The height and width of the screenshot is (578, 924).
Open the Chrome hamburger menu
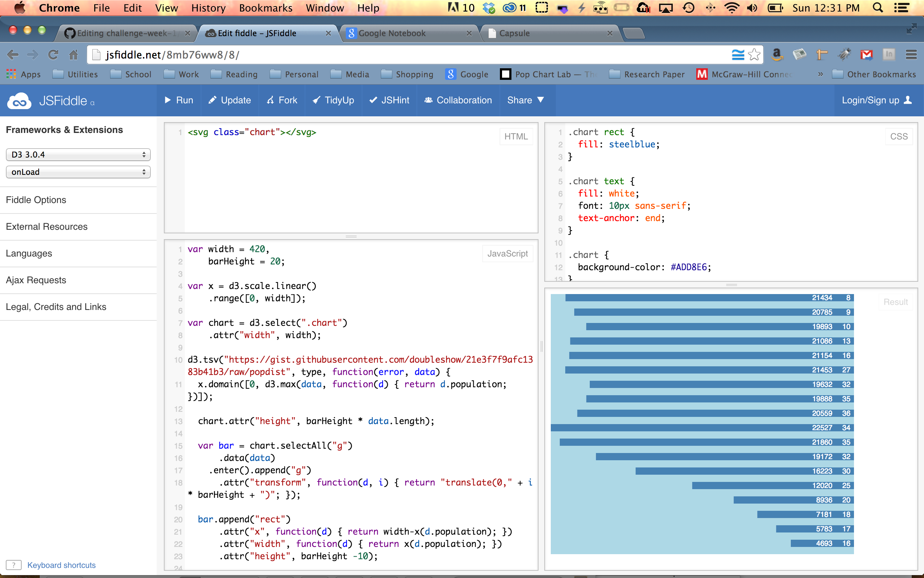tap(911, 55)
